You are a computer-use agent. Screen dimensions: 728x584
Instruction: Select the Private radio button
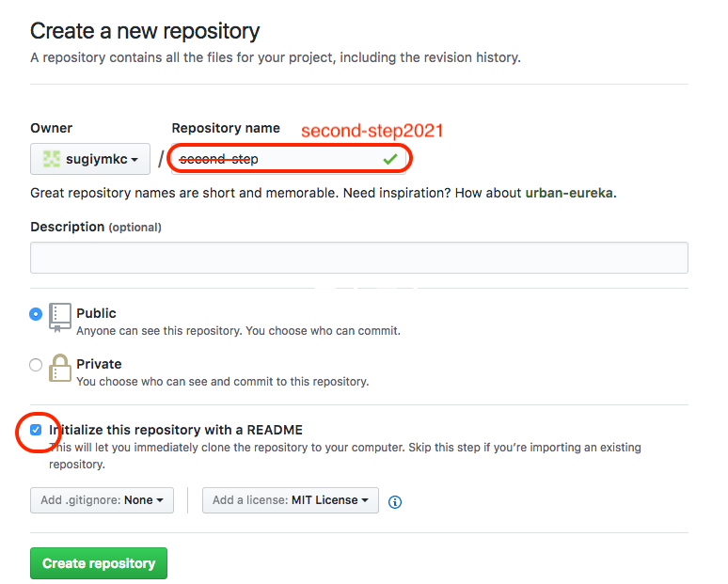click(36, 365)
